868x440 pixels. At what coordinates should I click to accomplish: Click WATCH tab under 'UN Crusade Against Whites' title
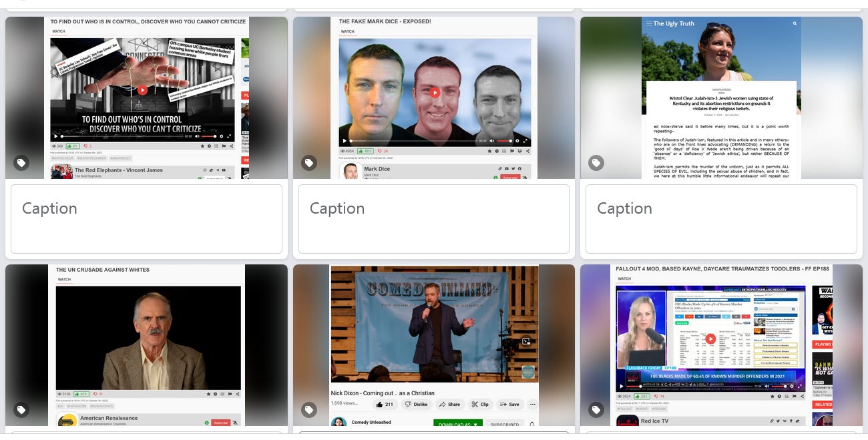click(x=64, y=280)
